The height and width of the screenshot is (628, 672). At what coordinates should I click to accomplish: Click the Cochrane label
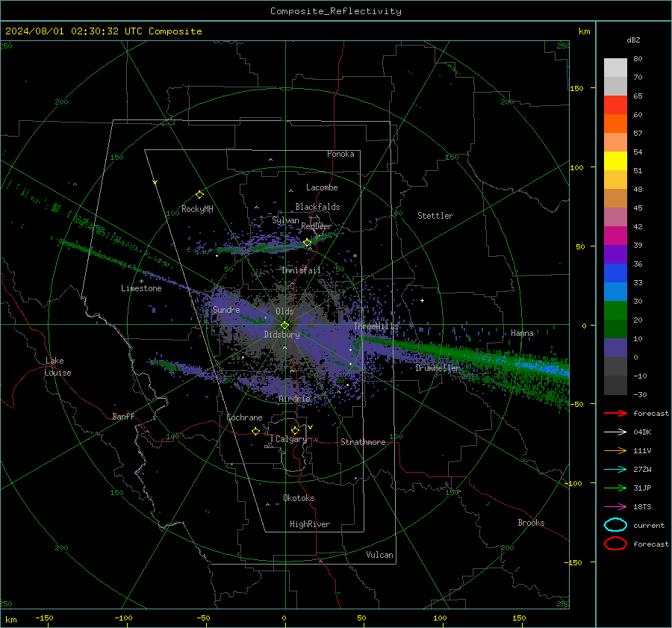click(244, 417)
